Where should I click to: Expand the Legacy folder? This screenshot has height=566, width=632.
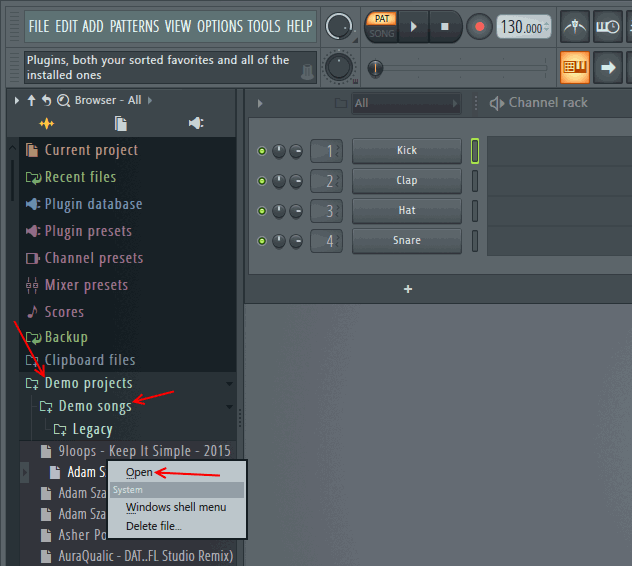pos(92,429)
